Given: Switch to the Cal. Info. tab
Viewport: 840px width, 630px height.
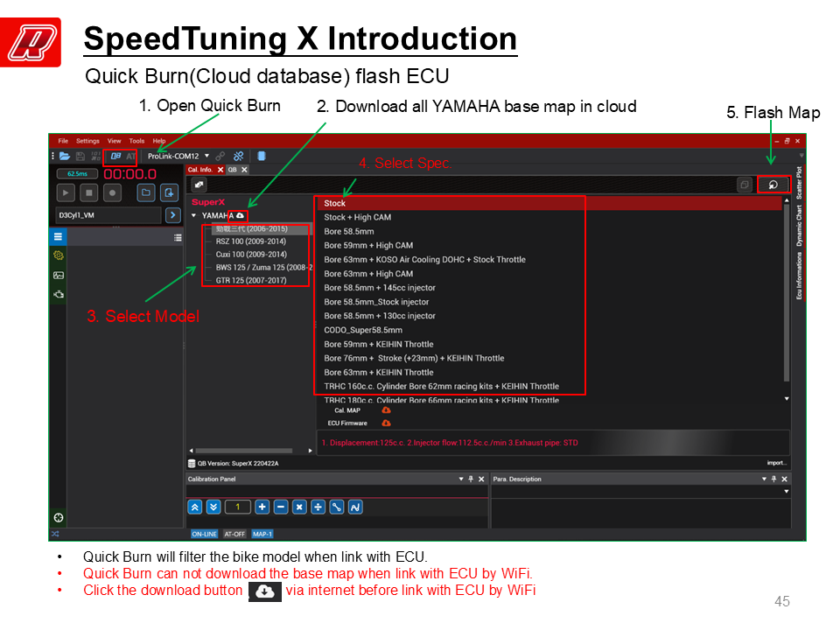Looking at the screenshot, I should point(199,170).
